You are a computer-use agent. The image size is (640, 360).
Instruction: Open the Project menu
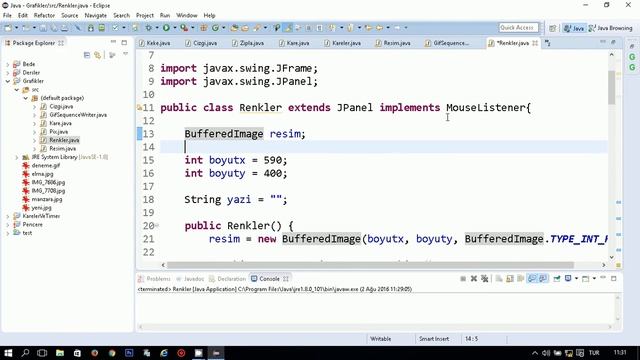[x=144, y=16]
